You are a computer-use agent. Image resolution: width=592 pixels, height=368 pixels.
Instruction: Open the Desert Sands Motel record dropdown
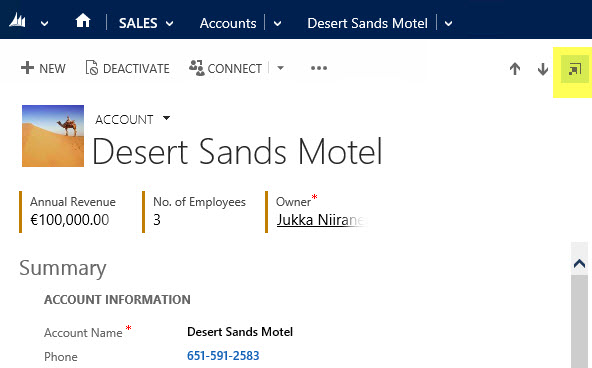coord(448,24)
